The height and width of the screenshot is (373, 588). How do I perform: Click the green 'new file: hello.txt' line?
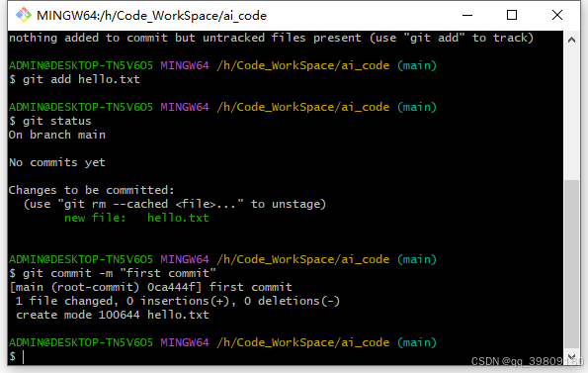(x=136, y=218)
